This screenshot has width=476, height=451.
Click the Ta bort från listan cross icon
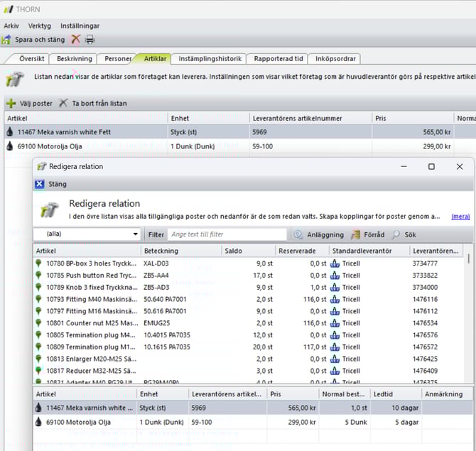click(x=63, y=103)
